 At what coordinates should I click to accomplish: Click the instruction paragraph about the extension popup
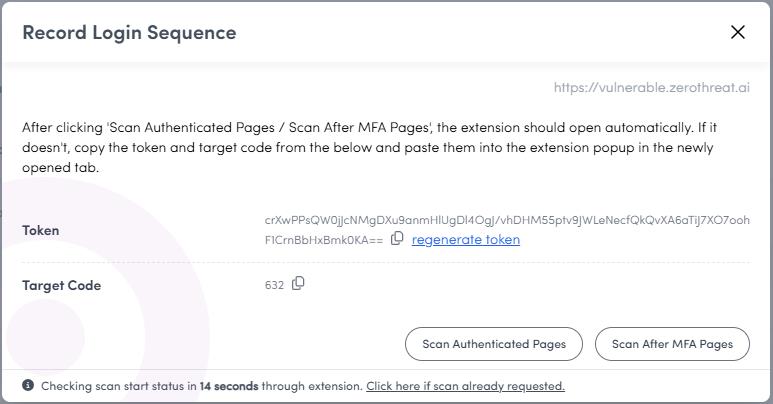point(370,147)
